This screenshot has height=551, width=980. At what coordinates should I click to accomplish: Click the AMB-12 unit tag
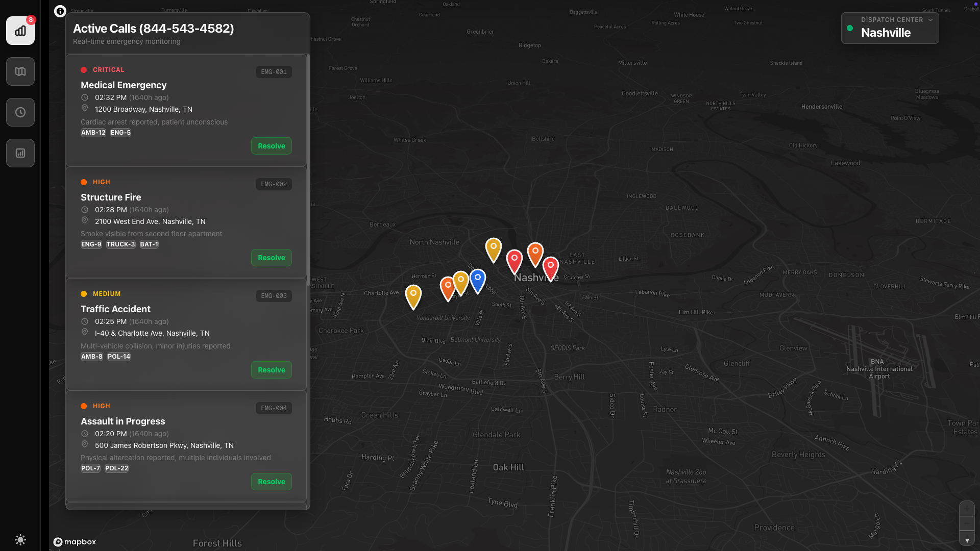pos(93,133)
